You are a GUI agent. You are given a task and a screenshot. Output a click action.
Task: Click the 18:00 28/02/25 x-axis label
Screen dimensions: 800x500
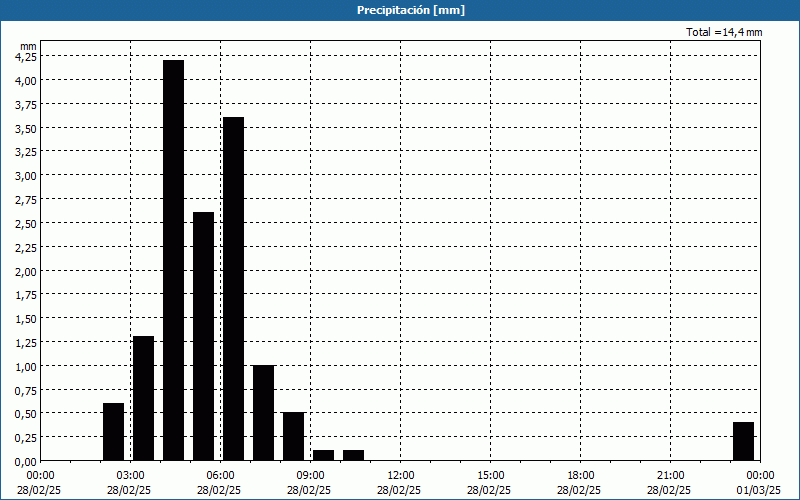[580, 483]
